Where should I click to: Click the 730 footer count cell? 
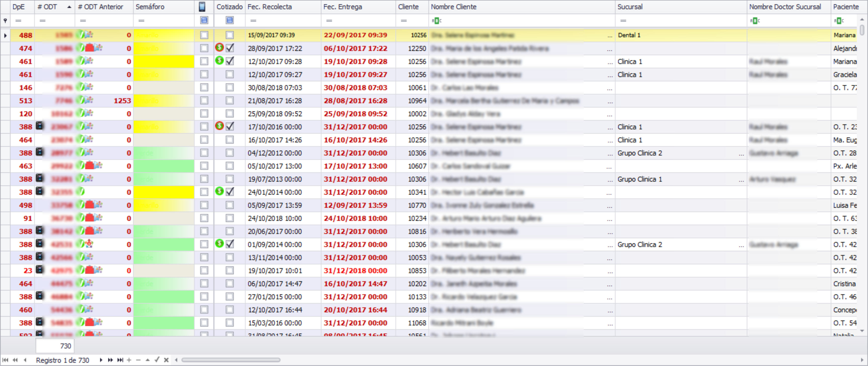tap(54, 346)
